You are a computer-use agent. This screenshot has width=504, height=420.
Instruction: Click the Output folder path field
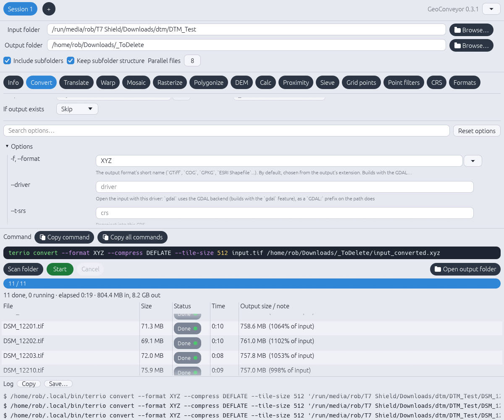coord(246,45)
